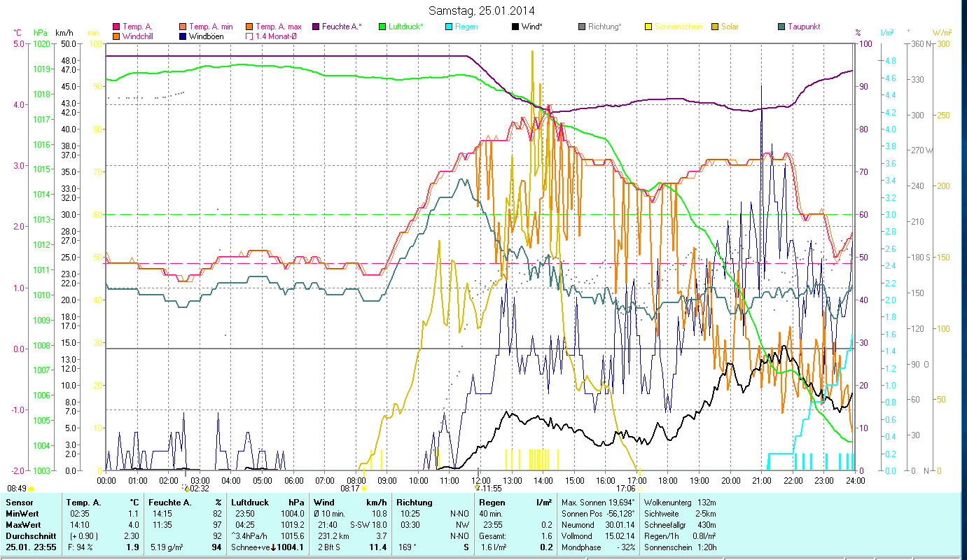
Task: Click the Solar legend label
Action: pyautogui.click(x=732, y=27)
